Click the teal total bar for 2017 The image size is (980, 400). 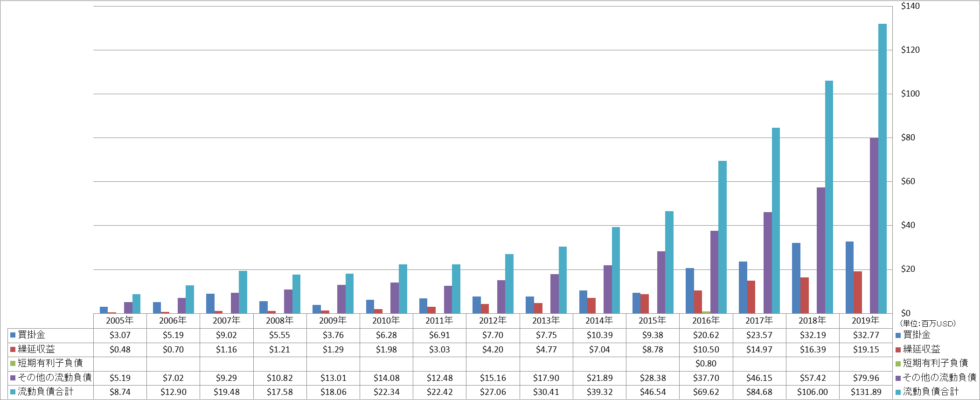pyautogui.click(x=776, y=221)
